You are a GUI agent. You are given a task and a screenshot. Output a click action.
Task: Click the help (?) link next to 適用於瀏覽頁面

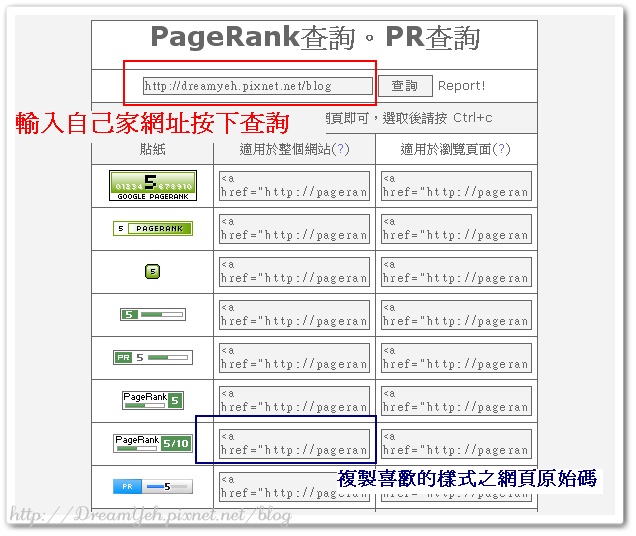[x=501, y=149]
